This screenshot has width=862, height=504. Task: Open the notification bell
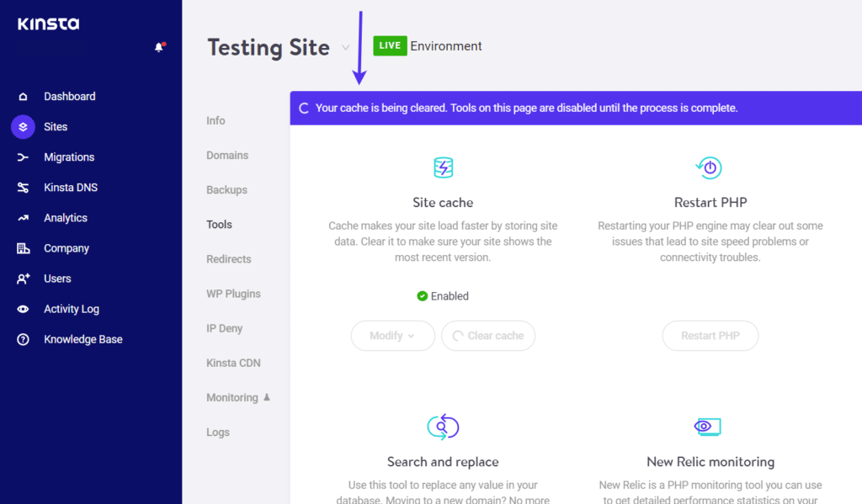159,47
